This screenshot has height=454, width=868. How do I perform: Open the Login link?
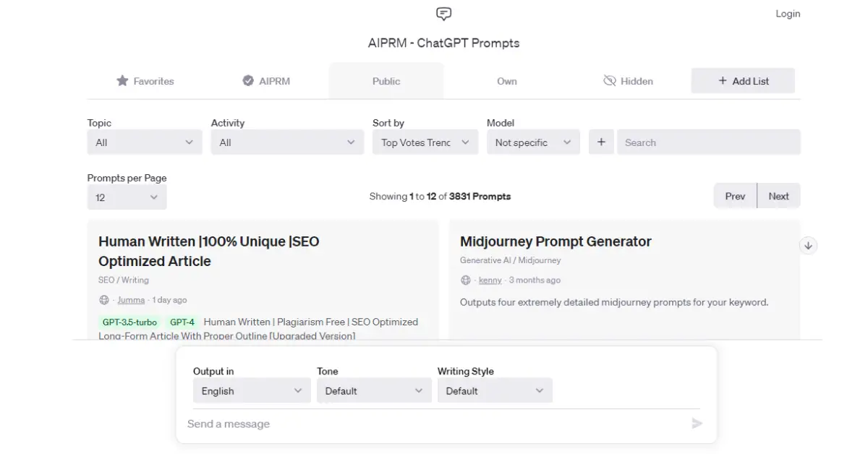(788, 13)
